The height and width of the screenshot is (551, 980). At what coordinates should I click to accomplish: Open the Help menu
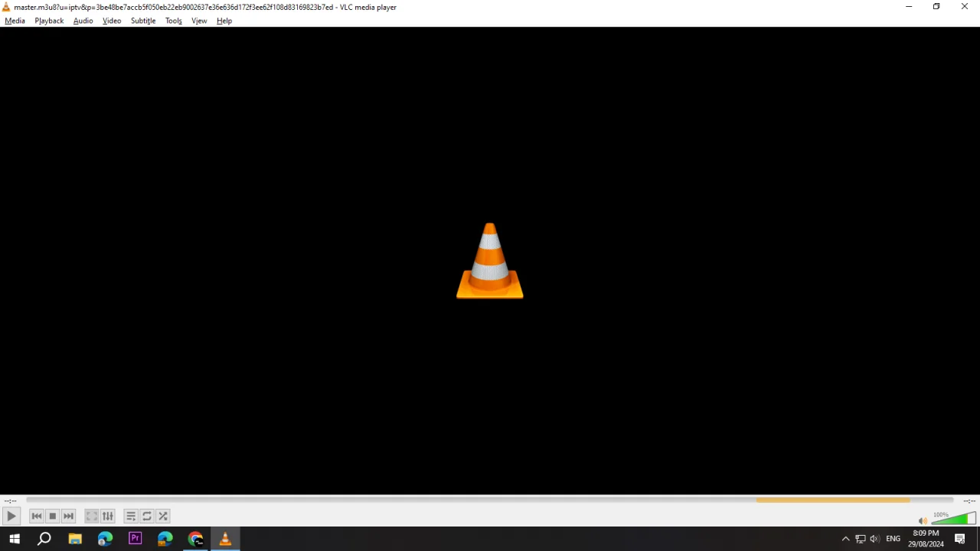[x=224, y=21]
